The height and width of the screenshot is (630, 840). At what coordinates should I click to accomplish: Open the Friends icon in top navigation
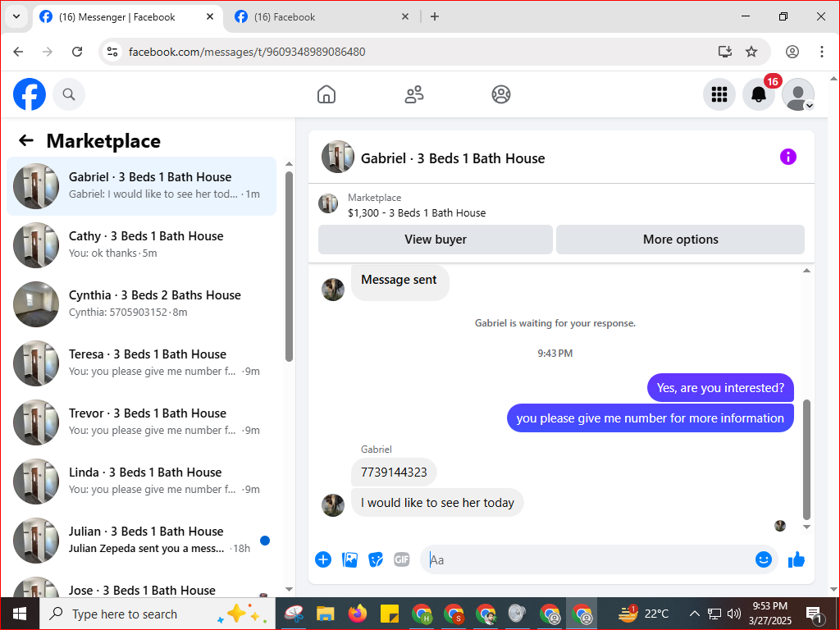[x=413, y=94]
